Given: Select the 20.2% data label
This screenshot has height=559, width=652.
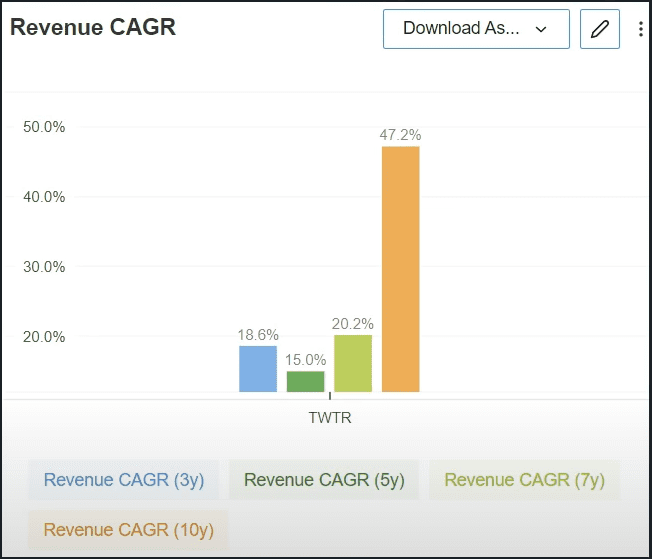Looking at the screenshot, I should point(353,323).
